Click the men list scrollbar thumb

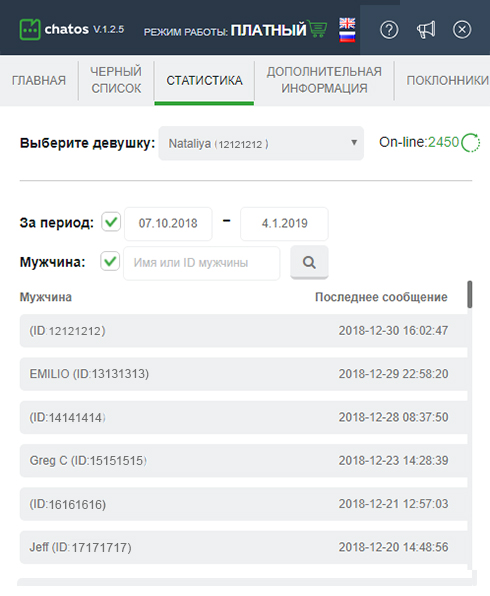pyautogui.click(x=470, y=295)
